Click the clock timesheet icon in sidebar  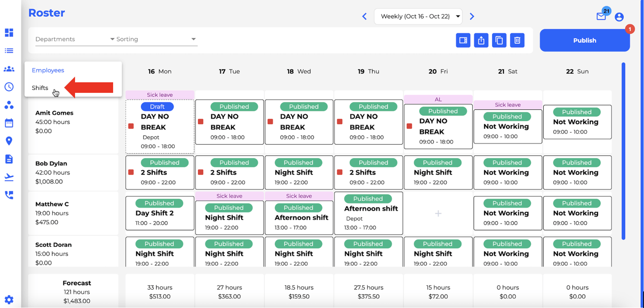8,87
